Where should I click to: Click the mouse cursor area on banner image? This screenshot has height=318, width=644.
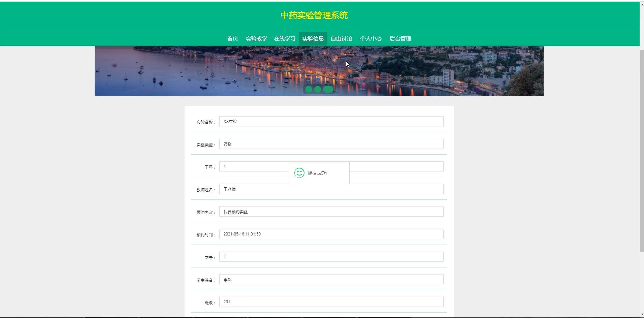pos(347,64)
